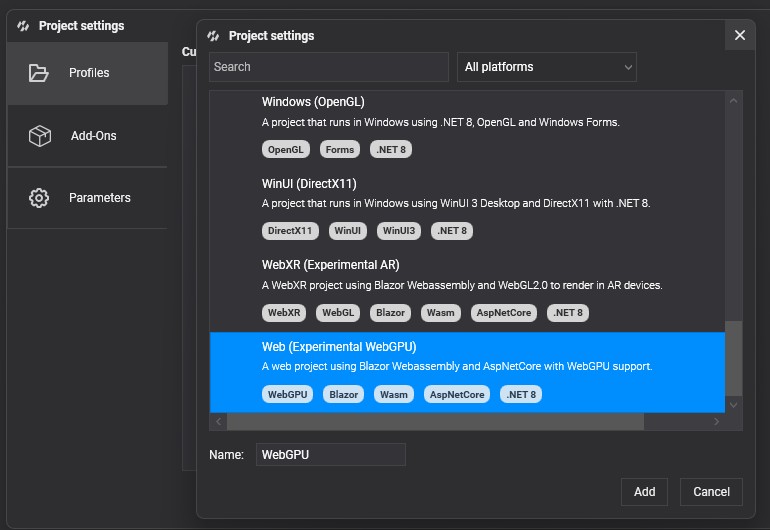This screenshot has height=530, width=770.
Task: Click the dialog's Project settings logo icon
Action: click(x=213, y=36)
